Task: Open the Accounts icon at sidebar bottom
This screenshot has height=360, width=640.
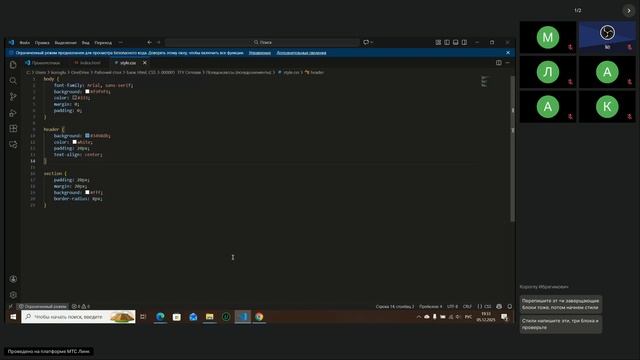Action: pyautogui.click(x=13, y=279)
